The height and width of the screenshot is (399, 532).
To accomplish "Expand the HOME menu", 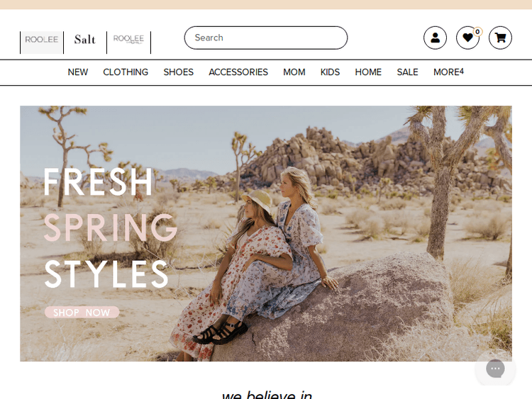I will click(x=368, y=72).
